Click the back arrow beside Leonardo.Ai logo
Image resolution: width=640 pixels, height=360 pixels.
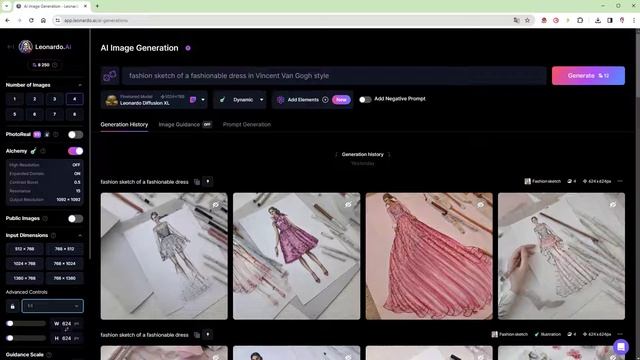click(x=11, y=47)
